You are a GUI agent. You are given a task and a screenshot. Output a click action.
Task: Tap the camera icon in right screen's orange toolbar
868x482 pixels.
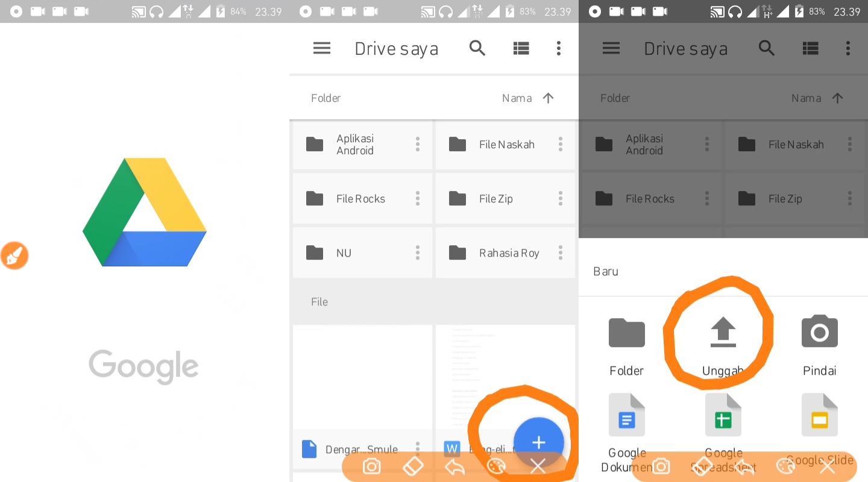[x=661, y=466]
